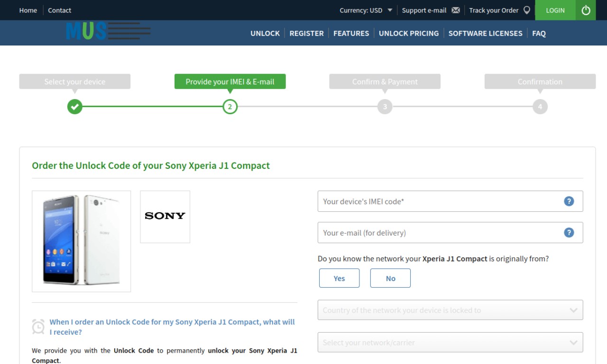607x364 pixels.
Task: Open the UNLOCK PRICING menu item
Action: point(409,33)
